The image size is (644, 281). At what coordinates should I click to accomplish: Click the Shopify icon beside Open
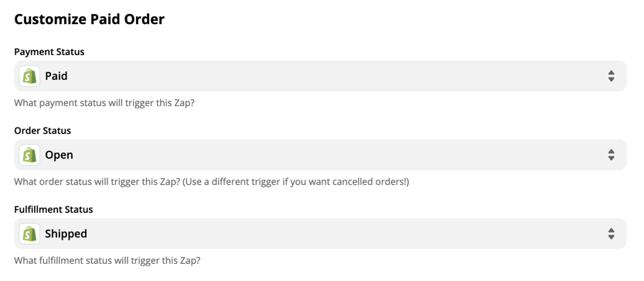coord(29,155)
